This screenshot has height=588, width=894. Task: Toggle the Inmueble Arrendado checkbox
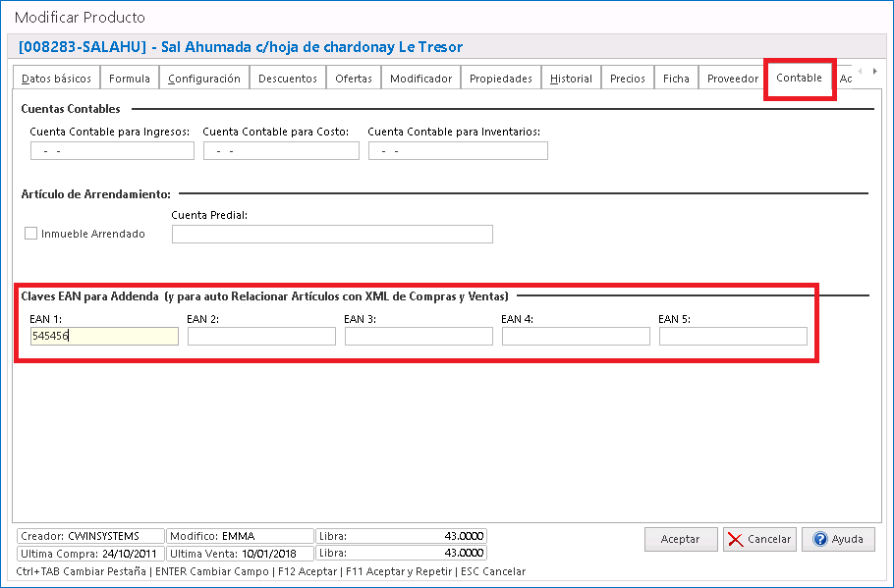[x=31, y=234]
